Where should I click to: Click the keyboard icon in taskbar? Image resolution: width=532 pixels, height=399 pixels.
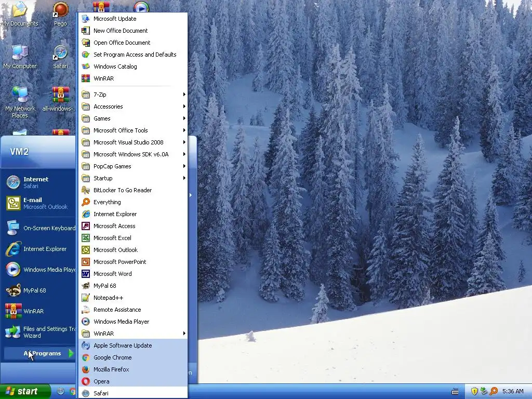pos(455,392)
